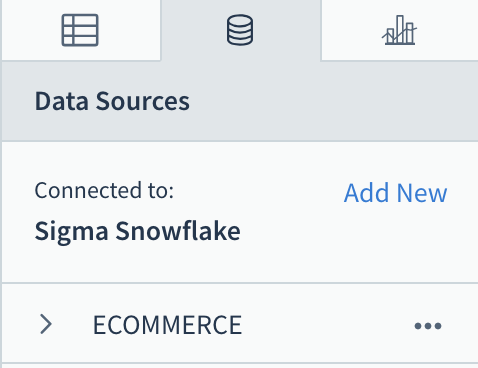This screenshot has width=478, height=368.
Task: Click the stacked disks database icon
Action: (x=240, y=30)
